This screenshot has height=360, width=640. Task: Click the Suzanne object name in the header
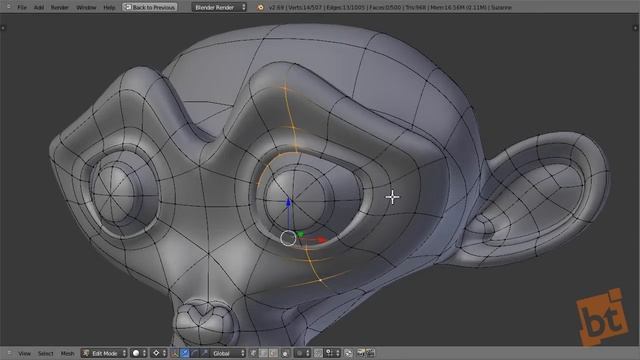click(x=501, y=7)
